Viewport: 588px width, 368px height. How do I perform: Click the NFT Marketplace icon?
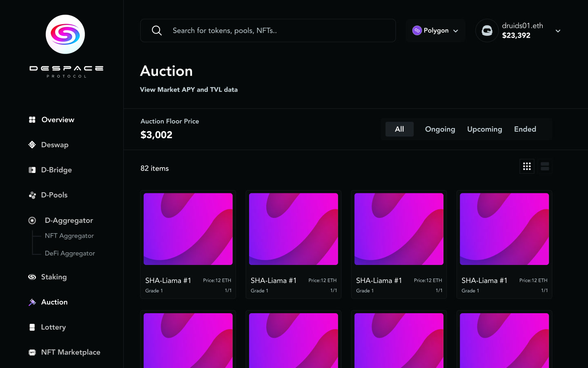pos(32,352)
